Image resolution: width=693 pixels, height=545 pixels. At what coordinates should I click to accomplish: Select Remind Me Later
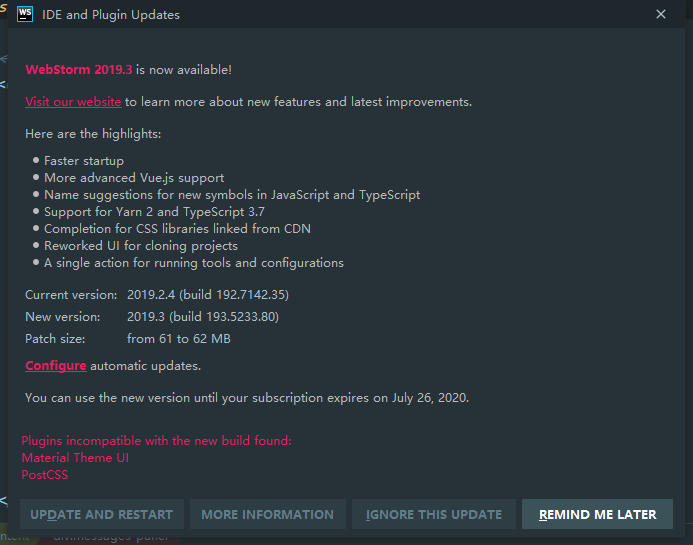click(597, 514)
